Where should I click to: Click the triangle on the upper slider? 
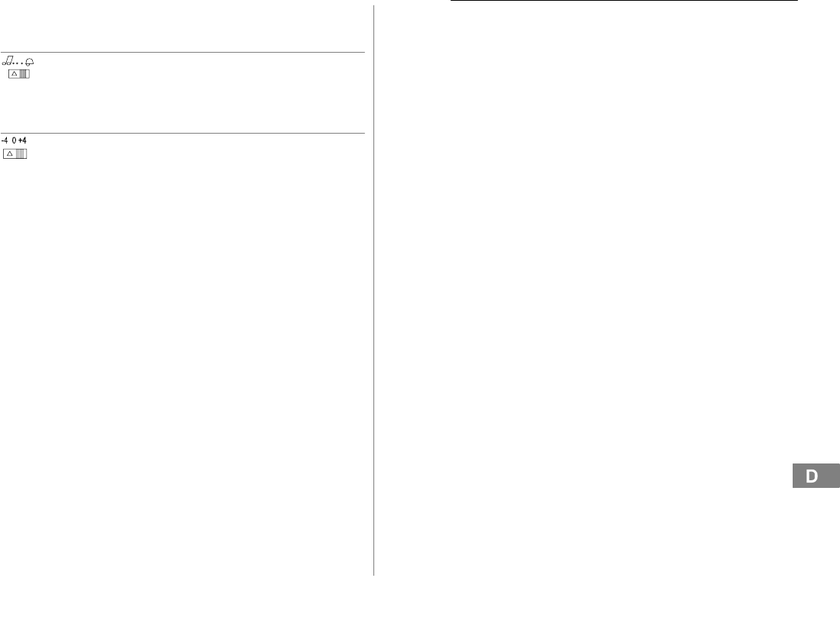tap(15, 74)
